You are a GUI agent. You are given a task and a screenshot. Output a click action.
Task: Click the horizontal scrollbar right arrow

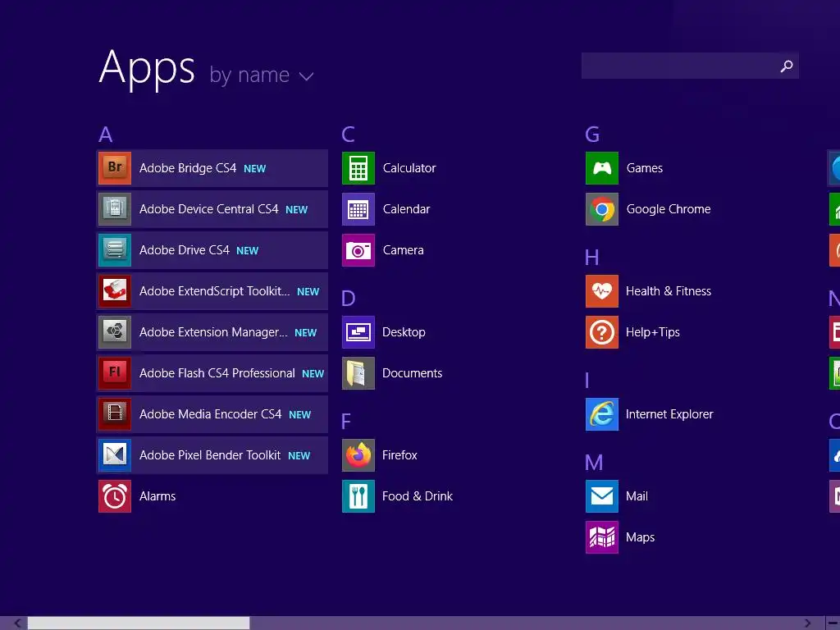[808, 623]
